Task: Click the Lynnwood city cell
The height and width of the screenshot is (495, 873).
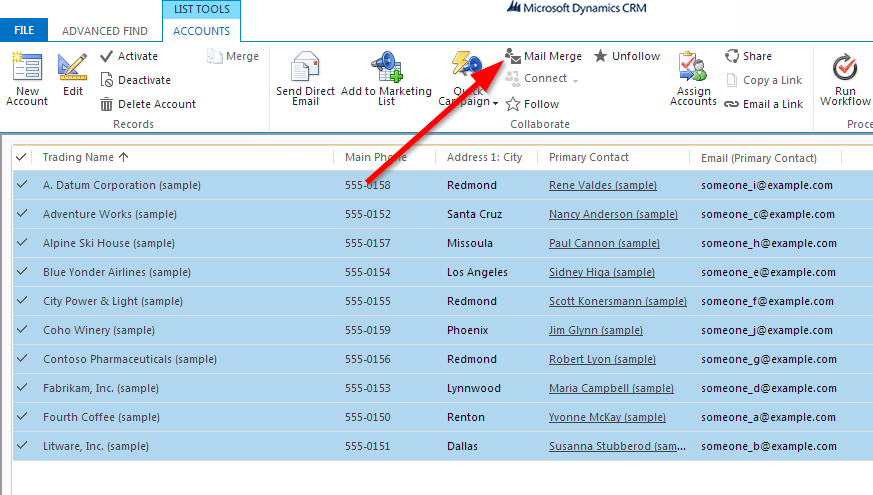Action: (473, 388)
